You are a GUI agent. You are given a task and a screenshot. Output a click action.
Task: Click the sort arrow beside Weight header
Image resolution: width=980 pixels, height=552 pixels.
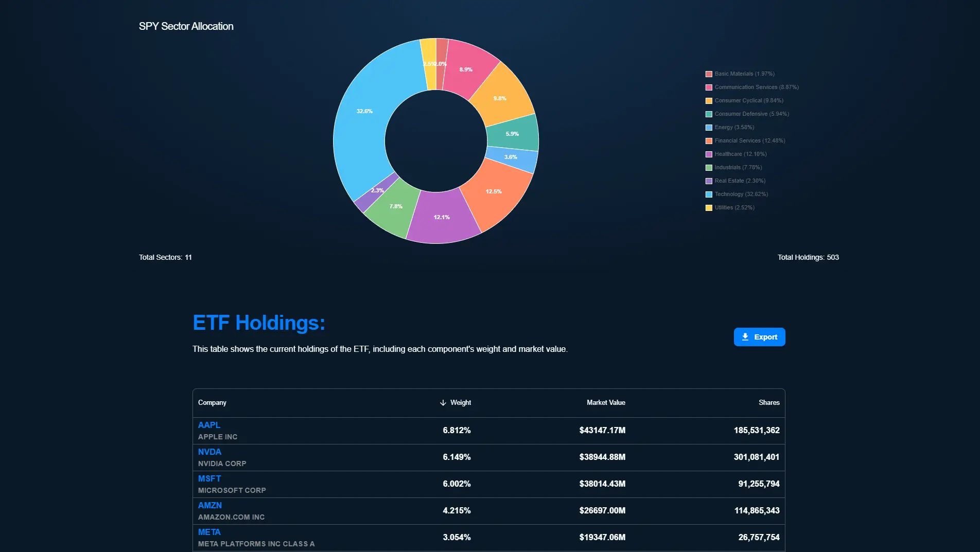coord(443,403)
